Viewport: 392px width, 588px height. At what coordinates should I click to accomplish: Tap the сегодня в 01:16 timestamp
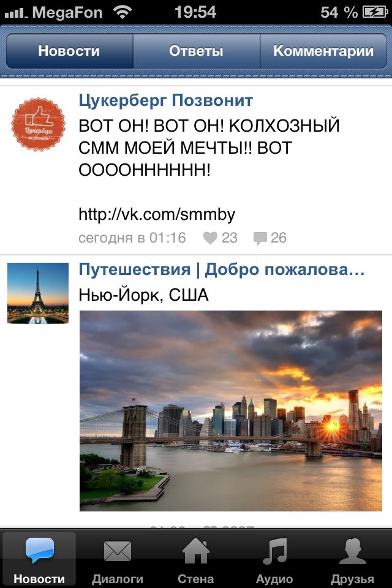132,238
